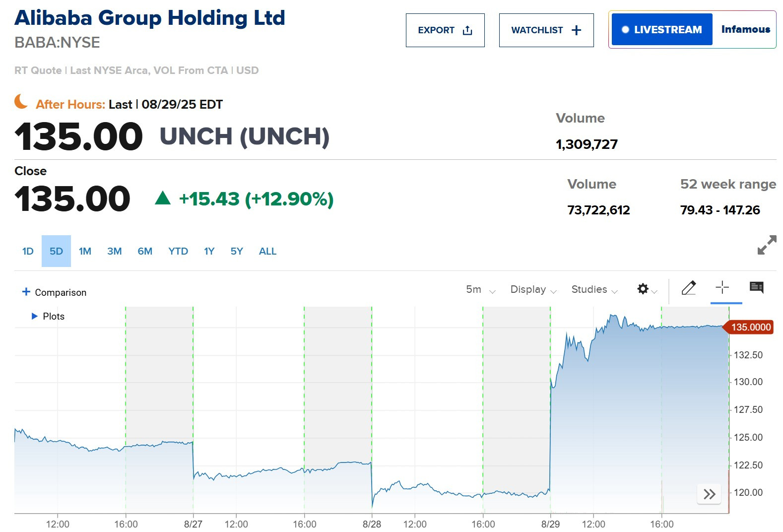
Task: Click the double-arrow jump-to-latest button
Action: [709, 494]
